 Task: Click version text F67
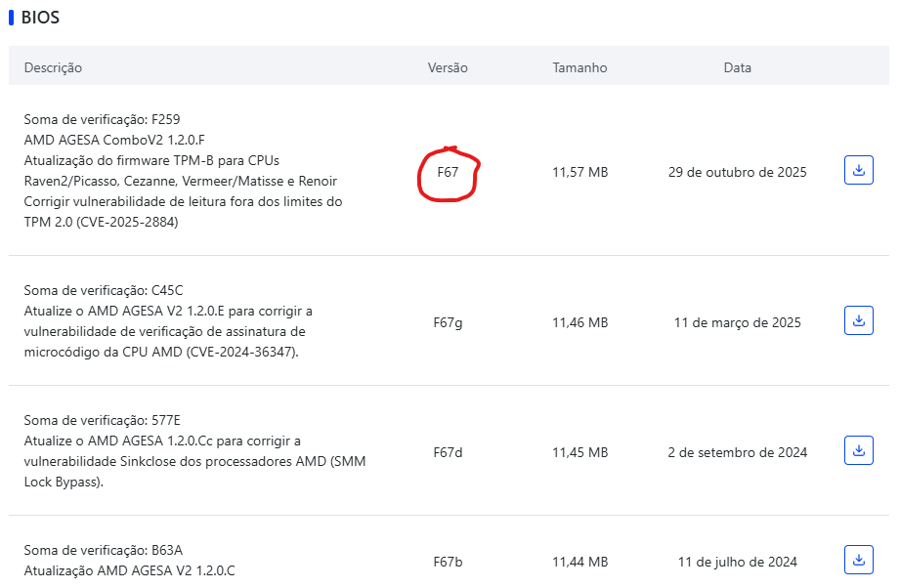448,172
